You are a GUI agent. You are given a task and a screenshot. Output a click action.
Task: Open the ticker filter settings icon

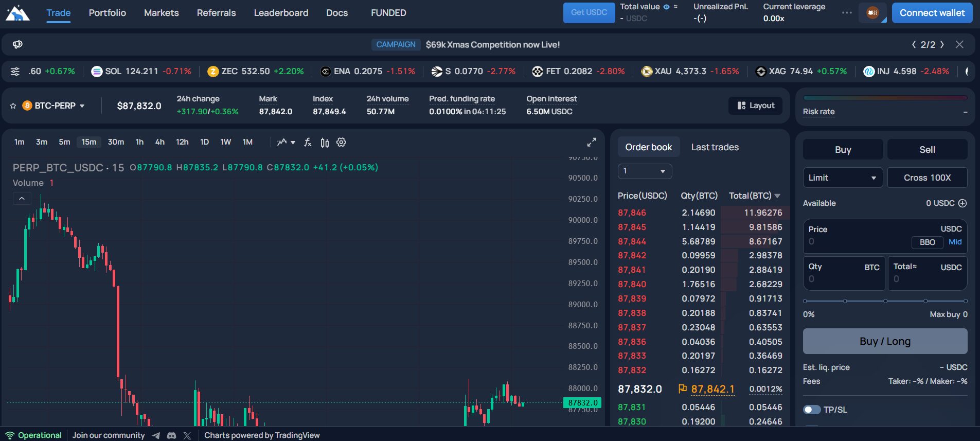15,72
